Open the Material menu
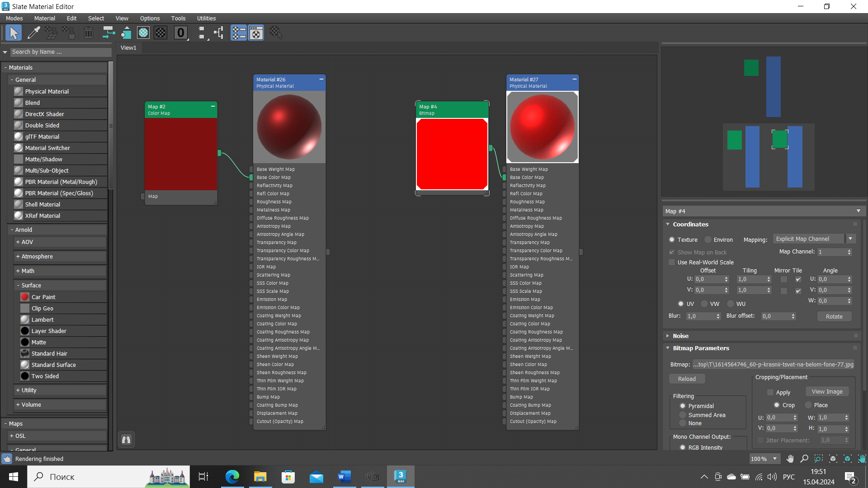The height and width of the screenshot is (488, 868). click(x=45, y=18)
